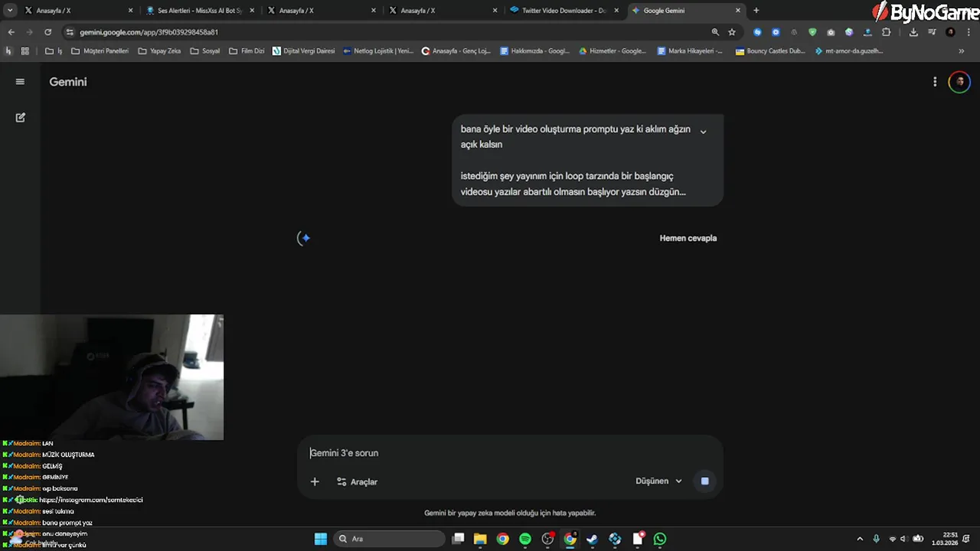Click the address bar URL
The height and width of the screenshot is (551, 980).
coord(149,32)
